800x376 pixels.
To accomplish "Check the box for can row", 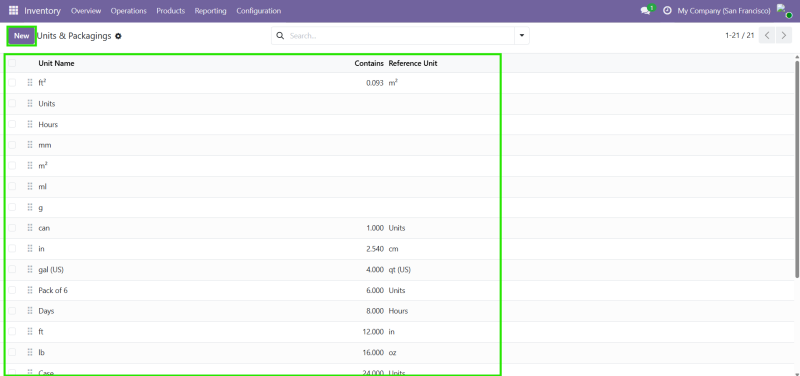I will (x=12, y=228).
